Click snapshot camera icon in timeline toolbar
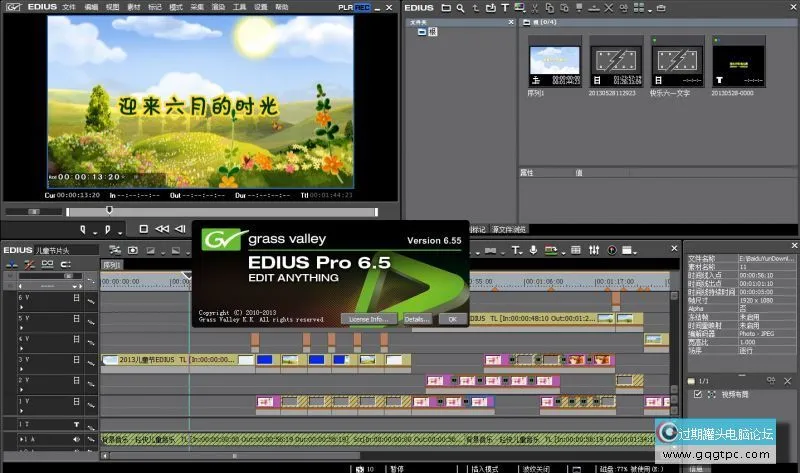 coord(133,250)
